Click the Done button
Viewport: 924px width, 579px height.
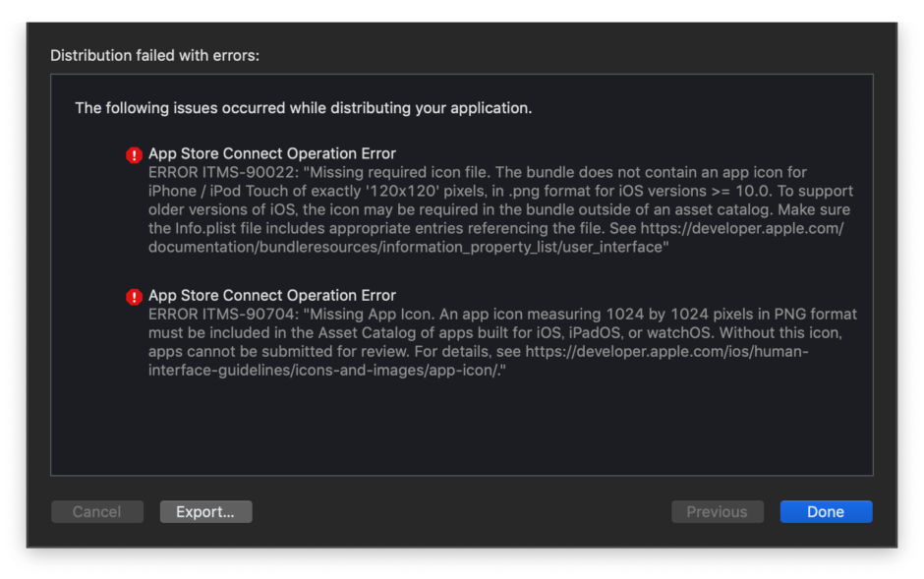tap(826, 511)
